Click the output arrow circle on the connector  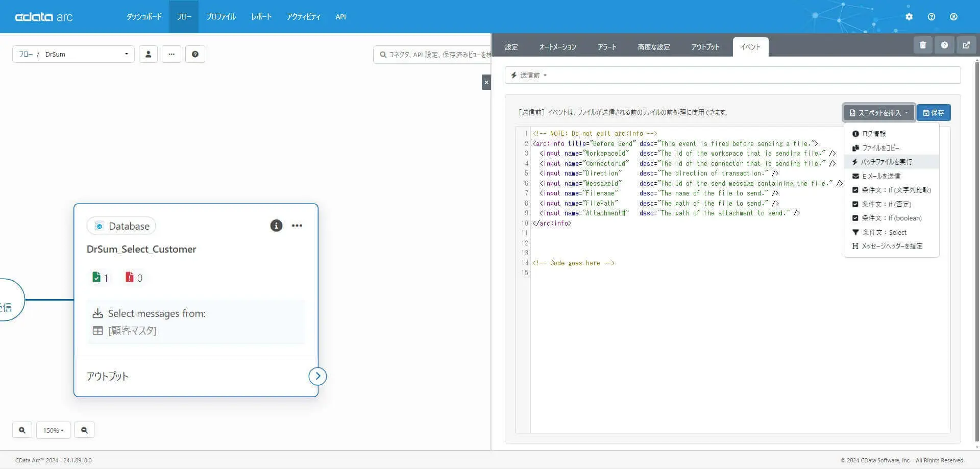(x=317, y=376)
